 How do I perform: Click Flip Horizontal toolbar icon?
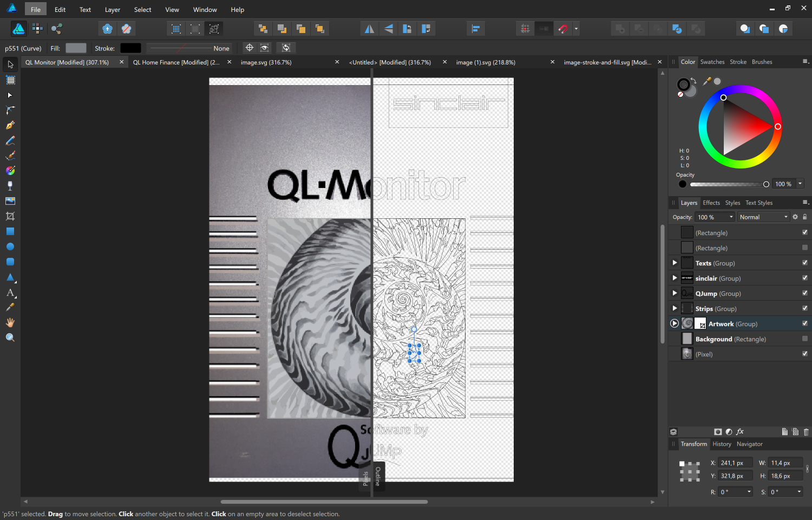pos(369,29)
